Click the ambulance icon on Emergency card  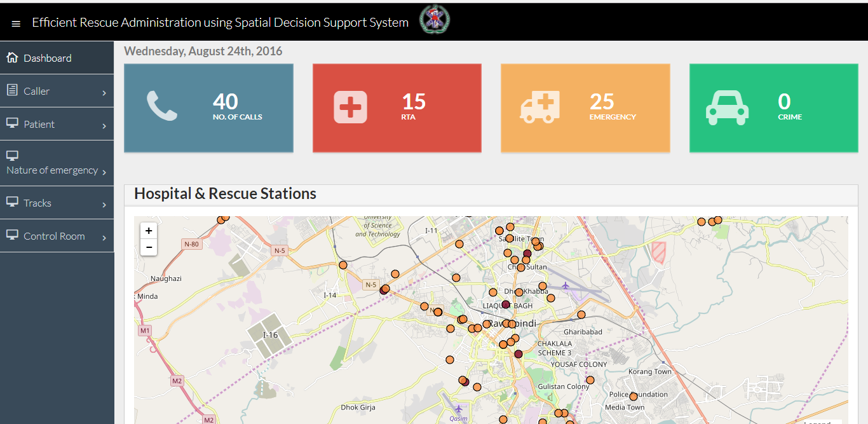tap(540, 106)
